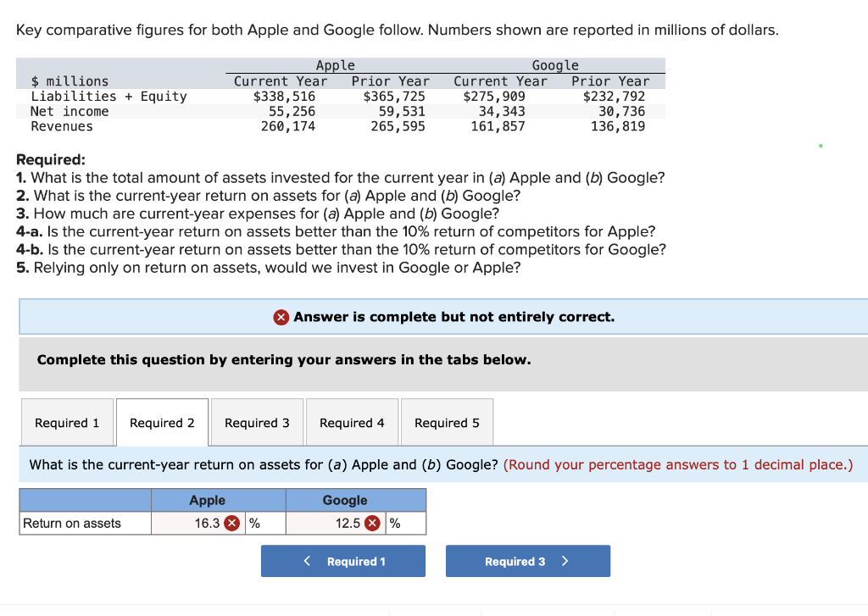This screenshot has height=616, width=868.
Task: Select Apple current year Liabilities + Equity $338,516
Action: pos(284,97)
